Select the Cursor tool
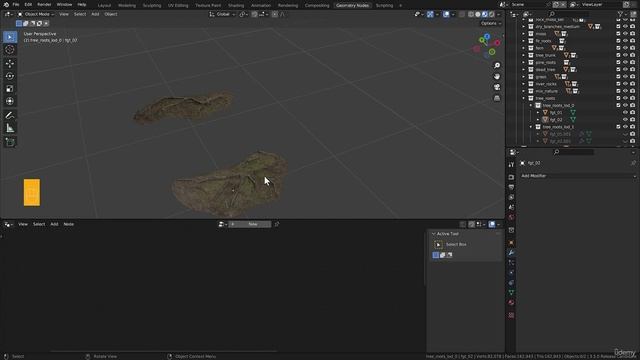This screenshot has height=360, width=640. (x=10, y=50)
